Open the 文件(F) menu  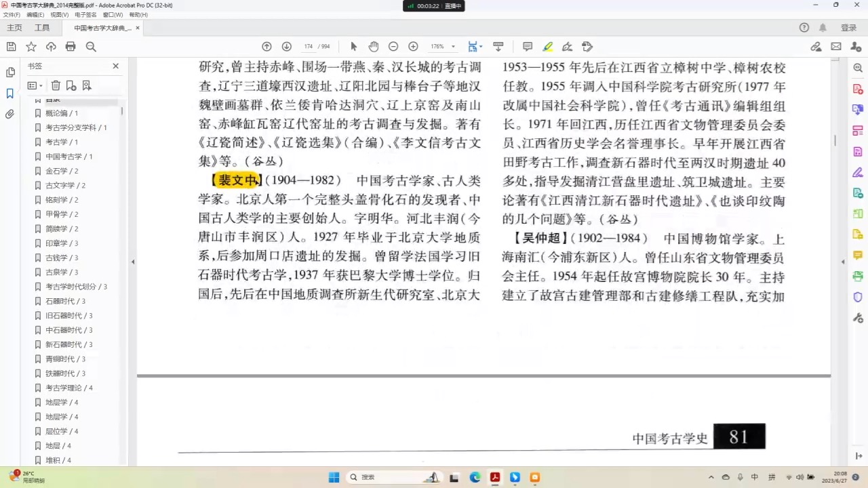pos(12,14)
